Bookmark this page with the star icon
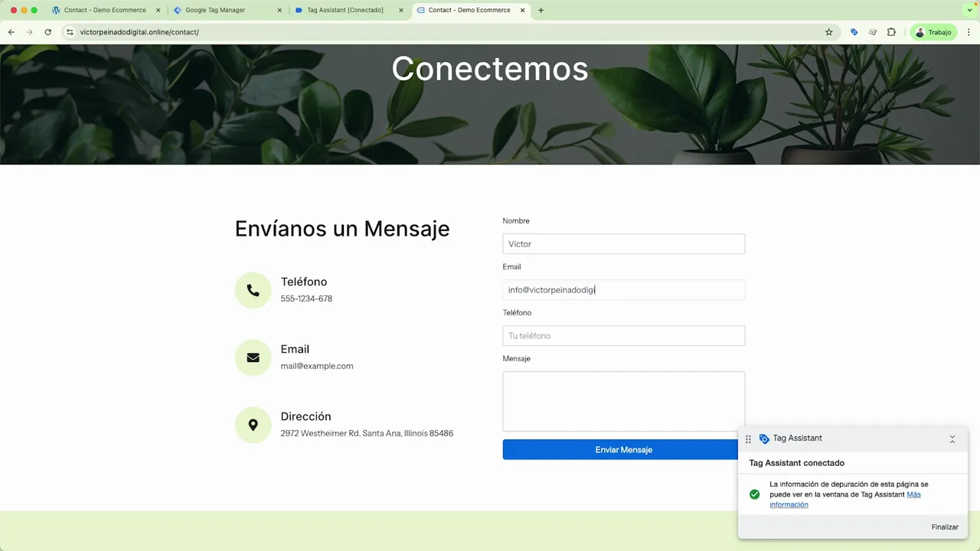 pos(828,32)
